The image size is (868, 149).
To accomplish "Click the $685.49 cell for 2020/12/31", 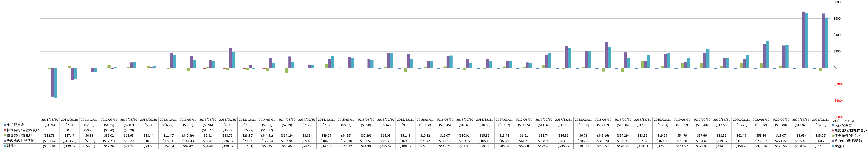I will click(x=801, y=141).
